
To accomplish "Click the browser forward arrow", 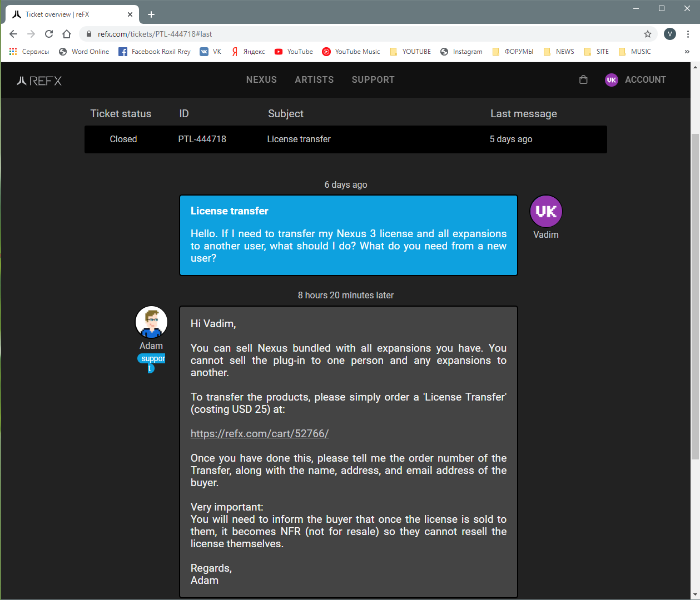I will coord(31,34).
